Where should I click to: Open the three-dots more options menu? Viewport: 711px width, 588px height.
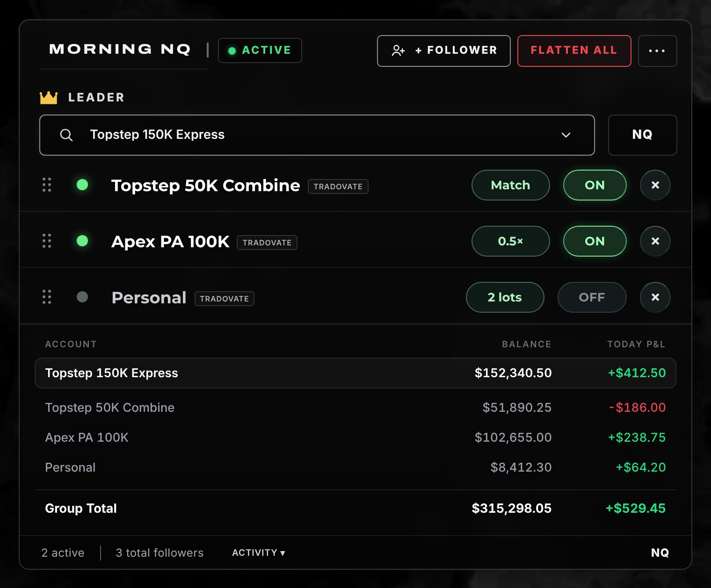point(657,51)
